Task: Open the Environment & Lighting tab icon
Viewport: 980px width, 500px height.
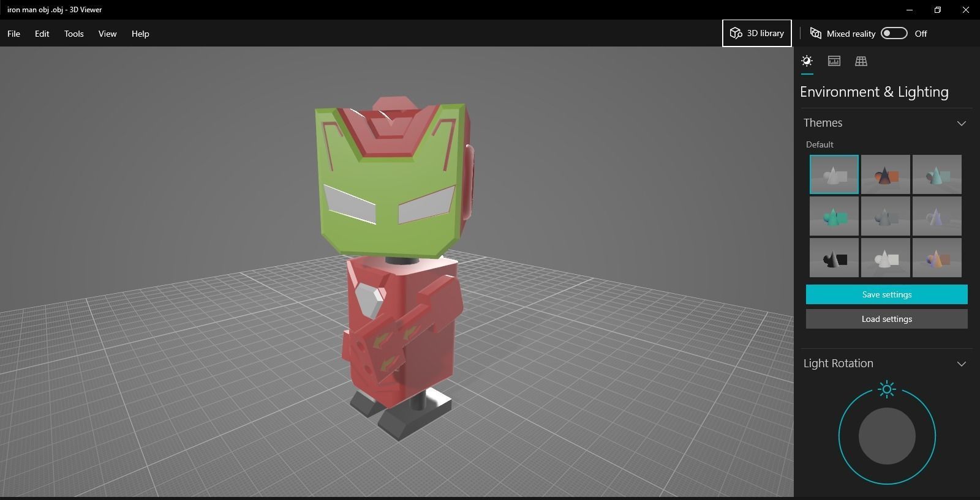Action: tap(807, 61)
